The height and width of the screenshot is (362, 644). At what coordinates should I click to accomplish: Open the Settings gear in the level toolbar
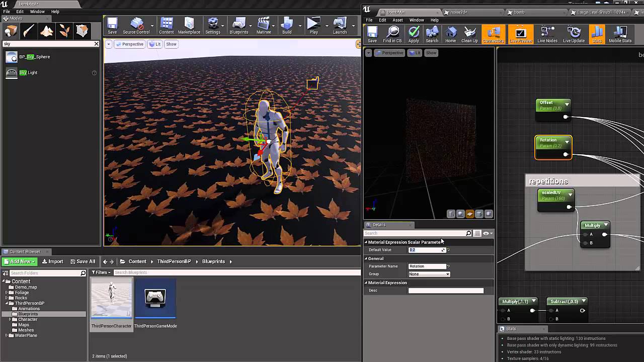213,26
